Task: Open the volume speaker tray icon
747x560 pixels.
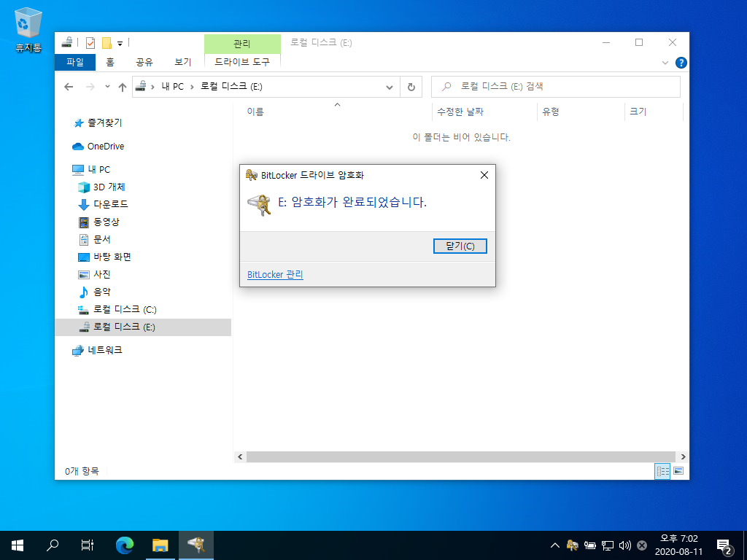Action: click(x=624, y=545)
